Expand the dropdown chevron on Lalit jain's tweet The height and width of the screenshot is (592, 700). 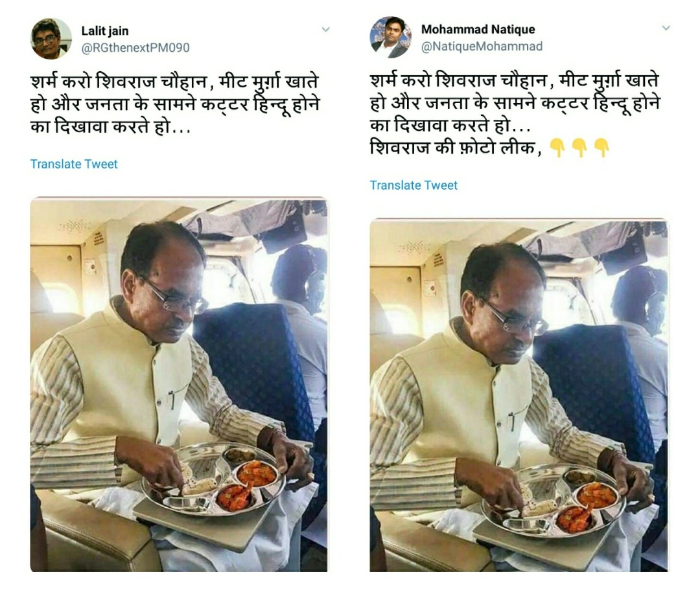tap(326, 29)
